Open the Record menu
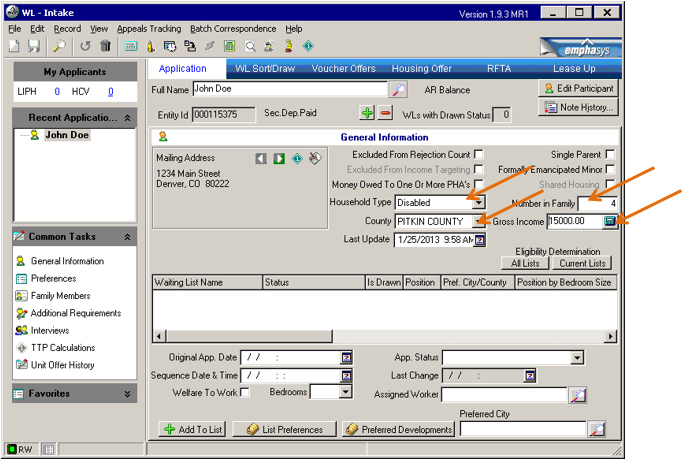 [67, 29]
